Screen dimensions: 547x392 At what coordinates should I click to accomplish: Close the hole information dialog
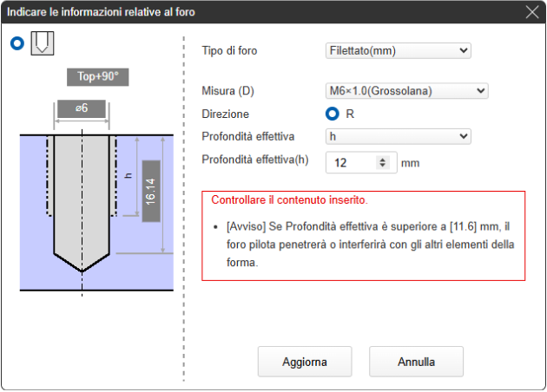(x=532, y=11)
